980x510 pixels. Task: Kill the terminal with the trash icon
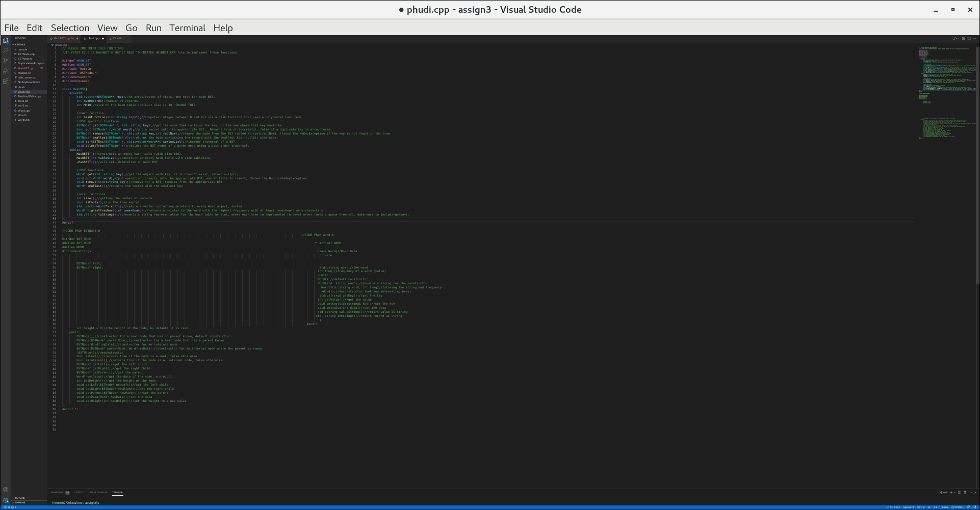coord(965,493)
